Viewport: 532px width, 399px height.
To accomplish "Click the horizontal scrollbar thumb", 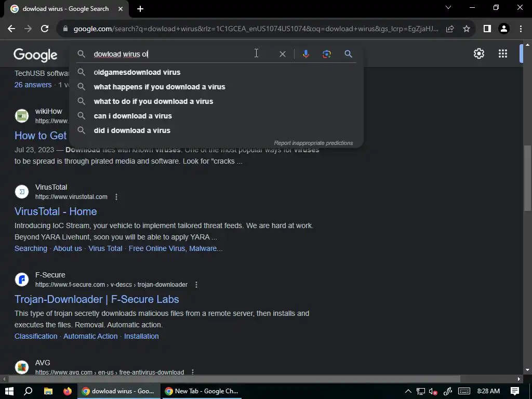I will click(x=234, y=379).
